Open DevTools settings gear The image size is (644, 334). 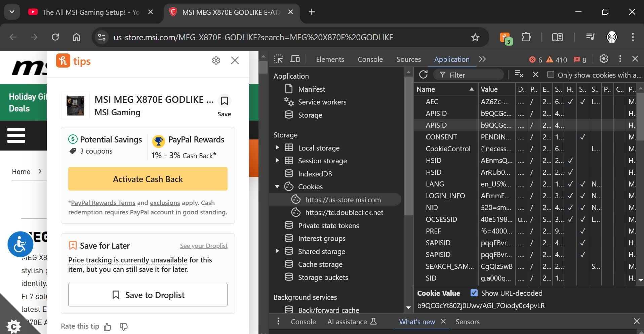(604, 59)
